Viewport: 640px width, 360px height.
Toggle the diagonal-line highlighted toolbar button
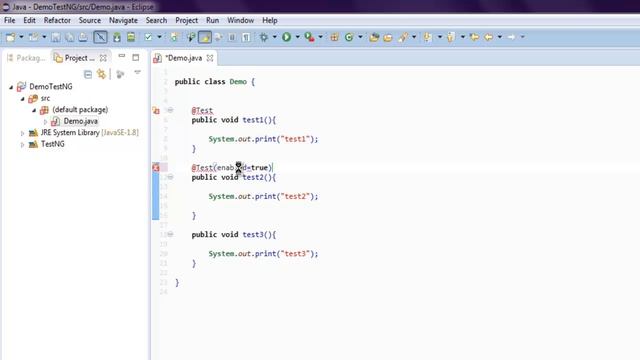[100, 37]
